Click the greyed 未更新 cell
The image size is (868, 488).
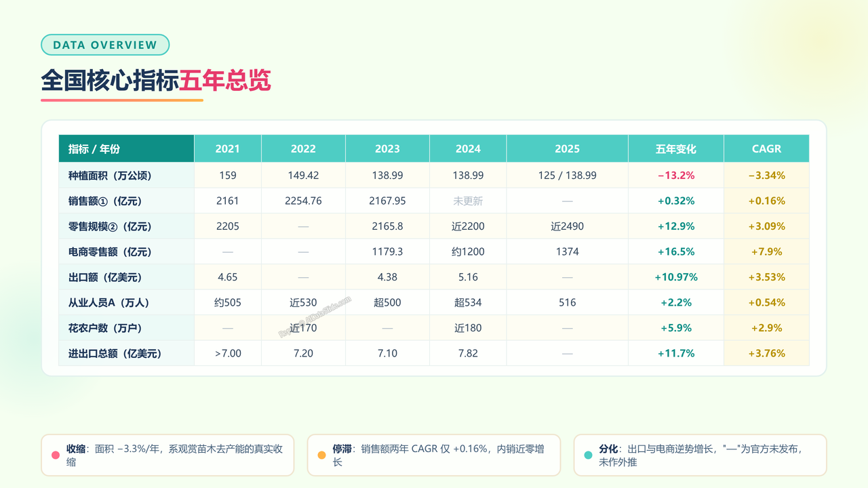tap(468, 201)
